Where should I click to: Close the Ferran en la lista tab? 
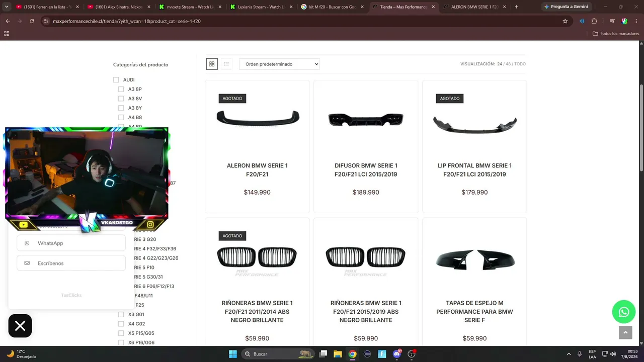[77, 7]
